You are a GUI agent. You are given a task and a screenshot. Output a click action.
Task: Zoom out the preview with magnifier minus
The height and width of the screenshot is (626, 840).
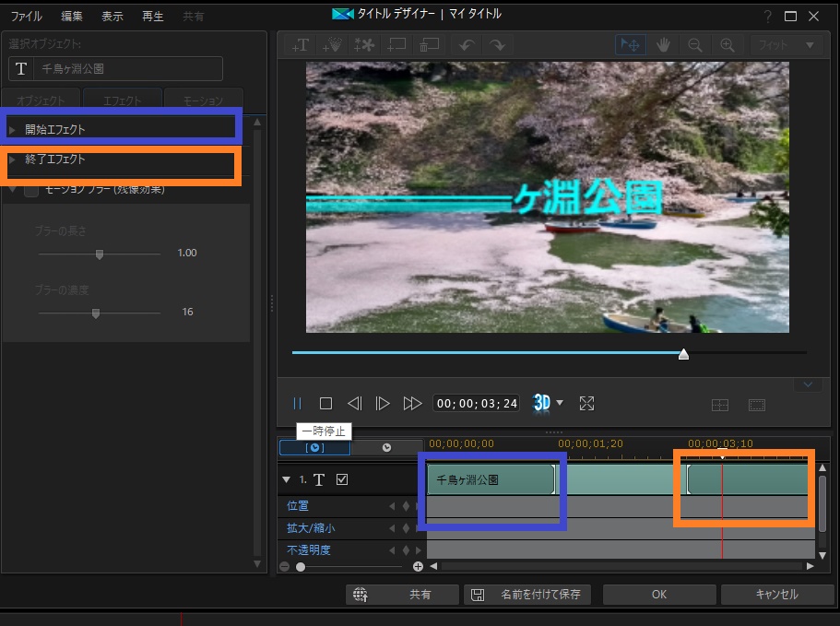(x=694, y=44)
